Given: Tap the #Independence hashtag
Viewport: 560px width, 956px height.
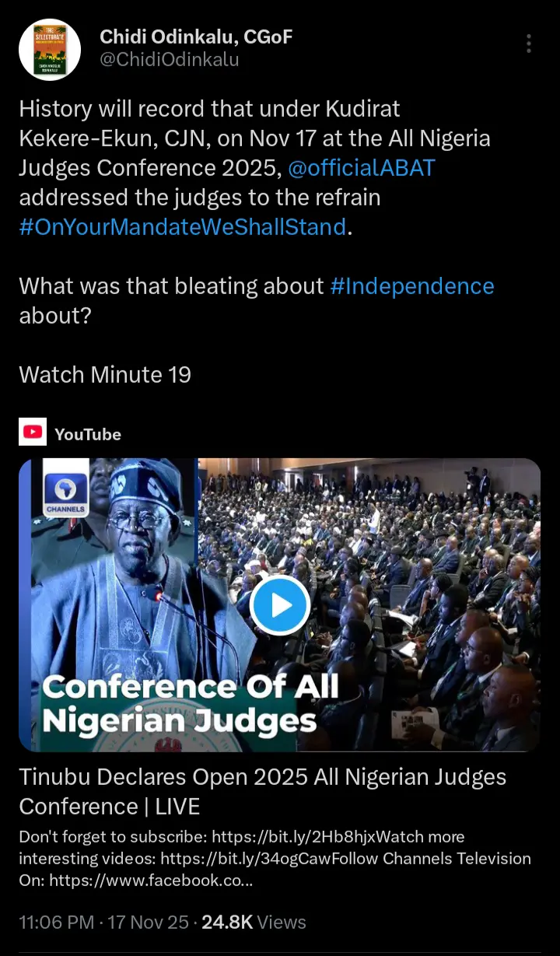Looking at the screenshot, I should (412, 285).
